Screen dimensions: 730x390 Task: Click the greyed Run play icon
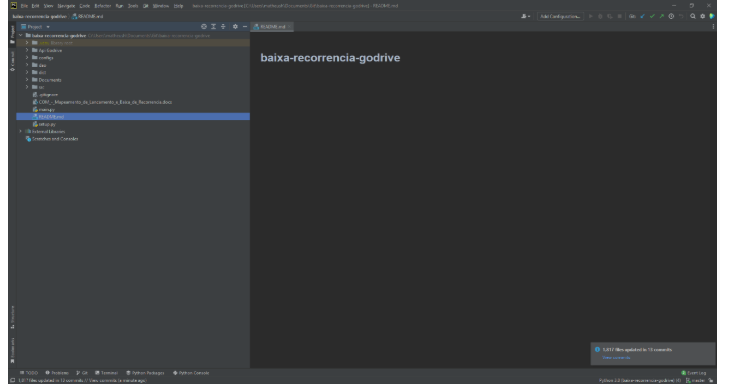click(x=591, y=16)
